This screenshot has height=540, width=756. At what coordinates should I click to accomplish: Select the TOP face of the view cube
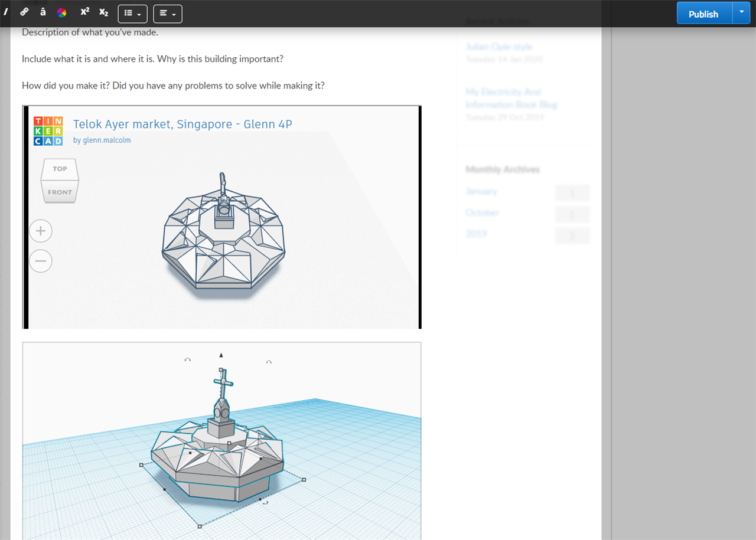point(60,169)
